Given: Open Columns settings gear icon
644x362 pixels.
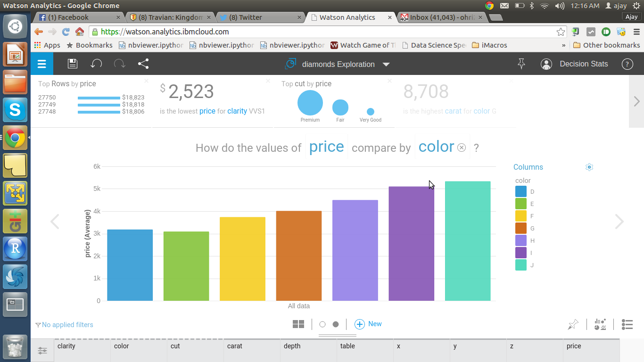Looking at the screenshot, I should click(x=589, y=167).
